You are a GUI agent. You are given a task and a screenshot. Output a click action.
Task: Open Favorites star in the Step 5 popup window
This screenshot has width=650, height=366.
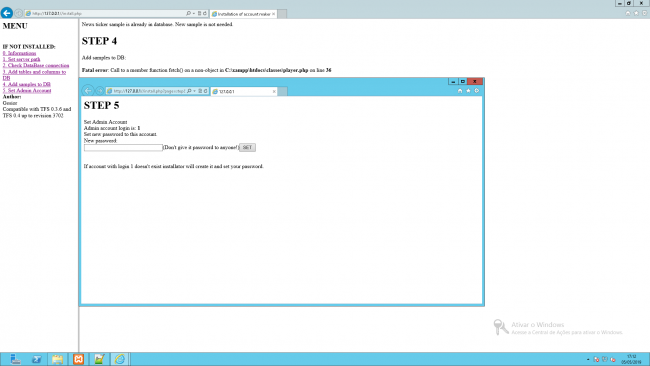(x=468, y=91)
